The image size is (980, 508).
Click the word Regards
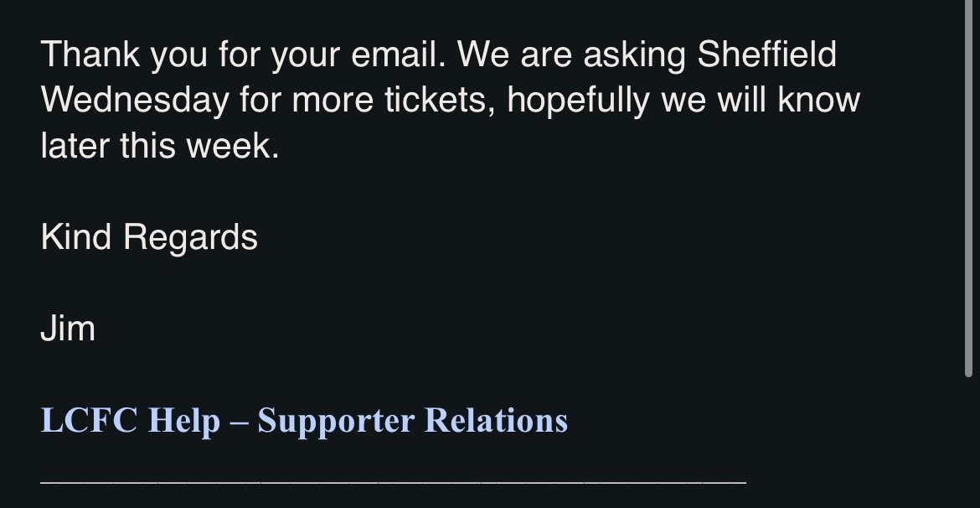point(191,238)
